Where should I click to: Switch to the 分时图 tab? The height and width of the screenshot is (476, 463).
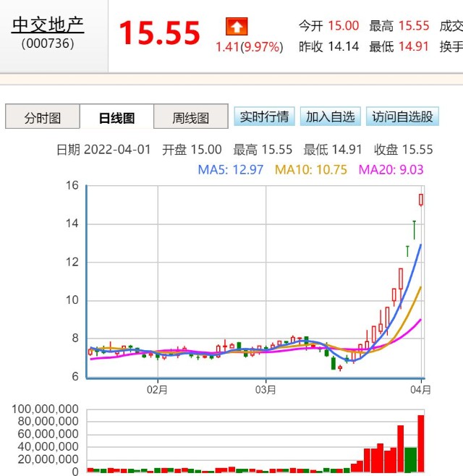(43, 117)
